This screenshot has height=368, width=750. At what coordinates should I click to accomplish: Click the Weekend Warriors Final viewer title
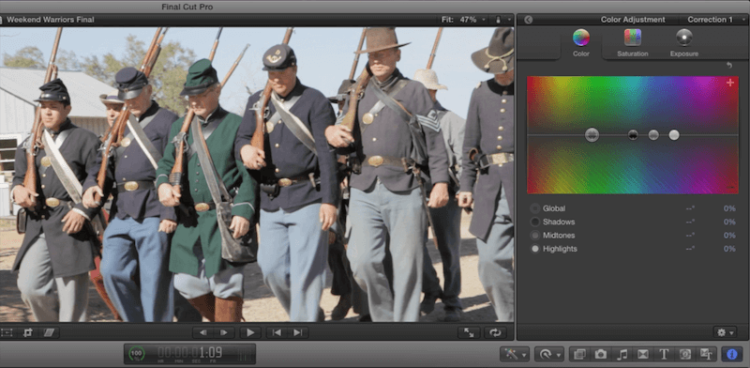pyautogui.click(x=50, y=20)
